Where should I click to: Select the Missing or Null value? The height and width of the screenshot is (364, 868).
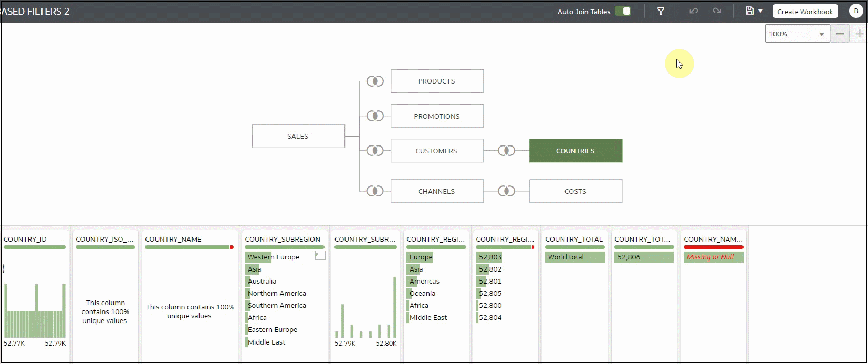coord(714,257)
